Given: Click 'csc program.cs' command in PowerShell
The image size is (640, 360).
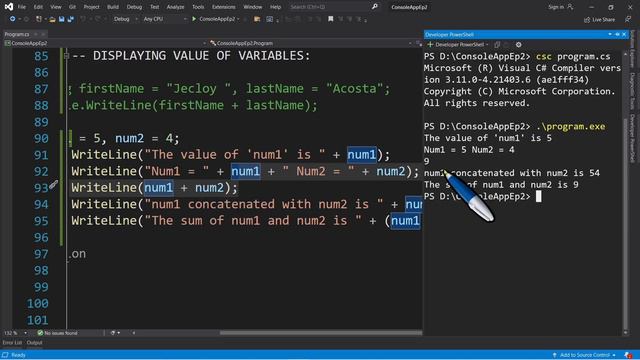Looking at the screenshot, I should (x=573, y=56).
